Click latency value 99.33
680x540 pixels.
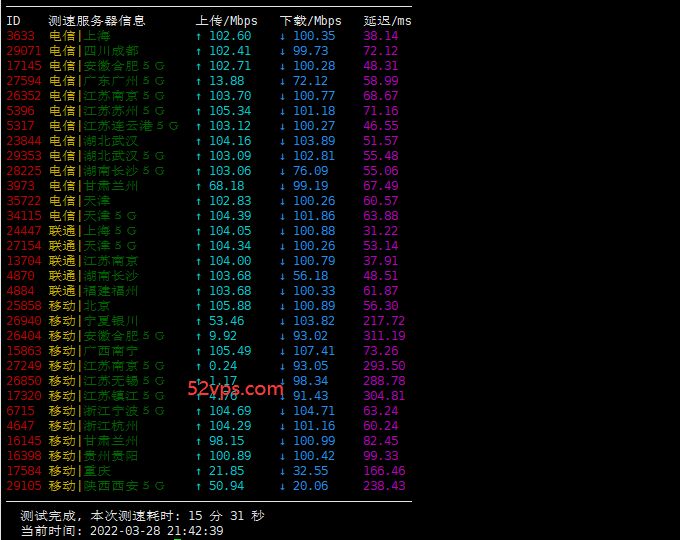tap(380, 456)
